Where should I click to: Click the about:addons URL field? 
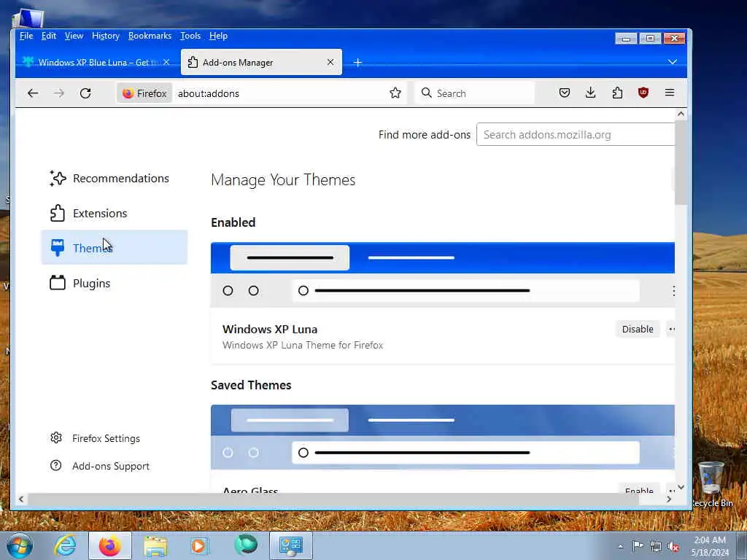281,93
